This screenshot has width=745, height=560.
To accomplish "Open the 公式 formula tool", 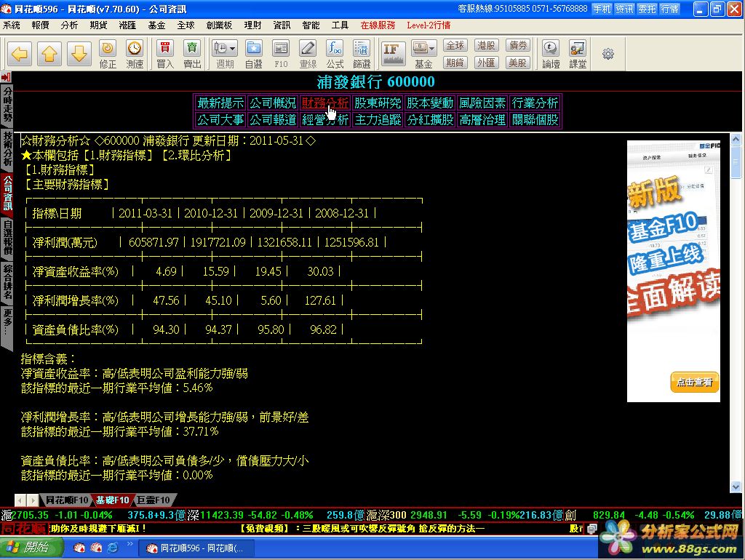I will click(335, 54).
